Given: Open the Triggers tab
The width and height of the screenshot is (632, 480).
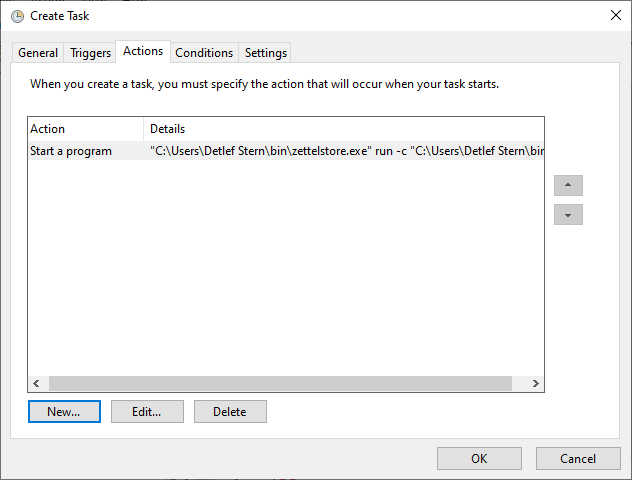Looking at the screenshot, I should click(91, 53).
